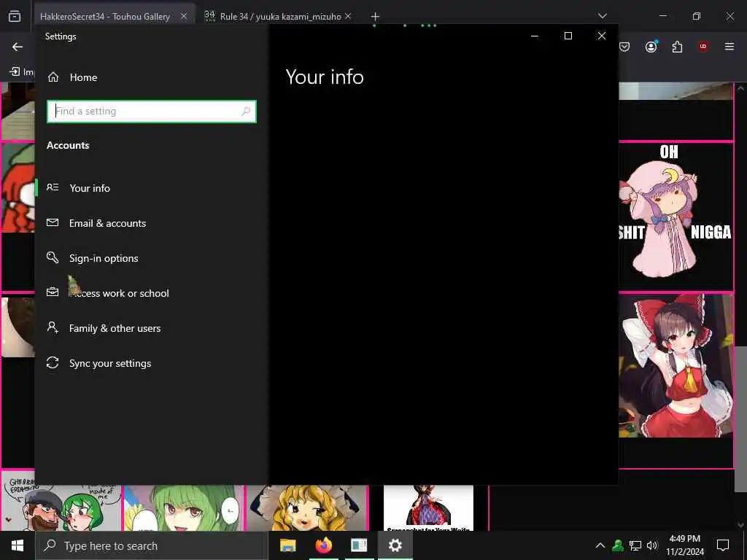Screen dimensions: 747x560
Task: Open the taskbar app next to Firefox
Action: tap(359, 545)
